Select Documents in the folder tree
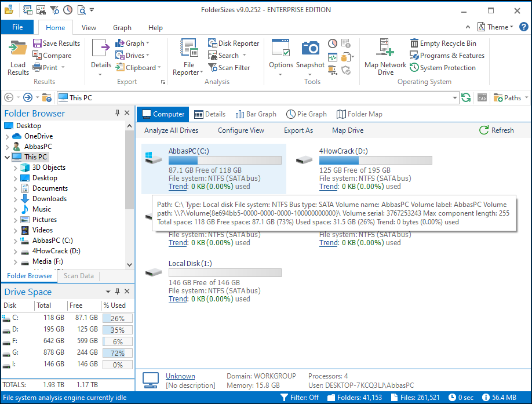Screen dimensions: 532x404 tap(50, 188)
